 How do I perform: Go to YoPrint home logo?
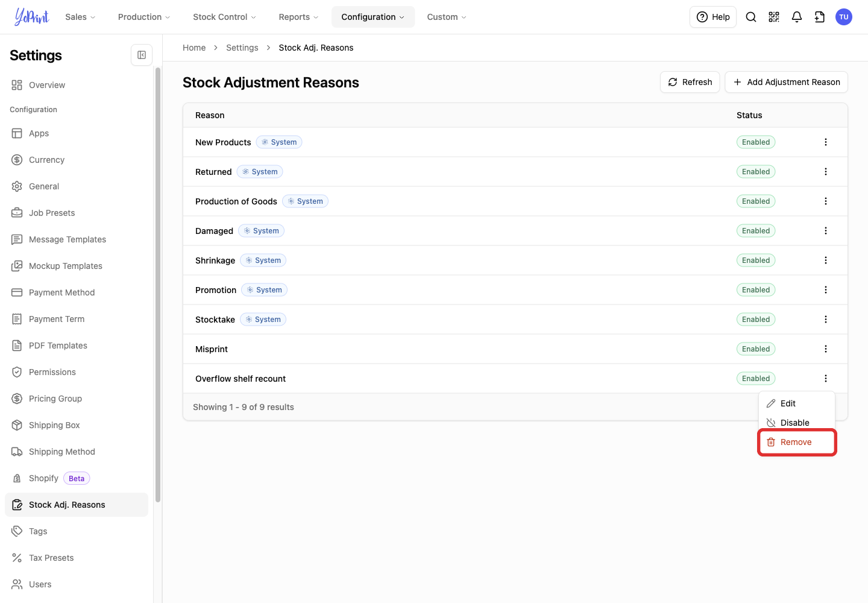32,17
